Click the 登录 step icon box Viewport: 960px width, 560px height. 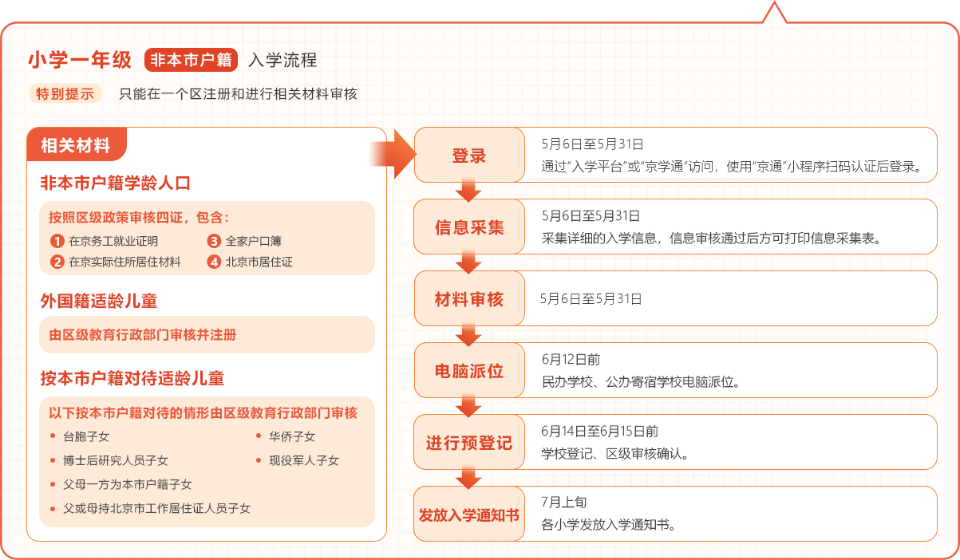[469, 156]
